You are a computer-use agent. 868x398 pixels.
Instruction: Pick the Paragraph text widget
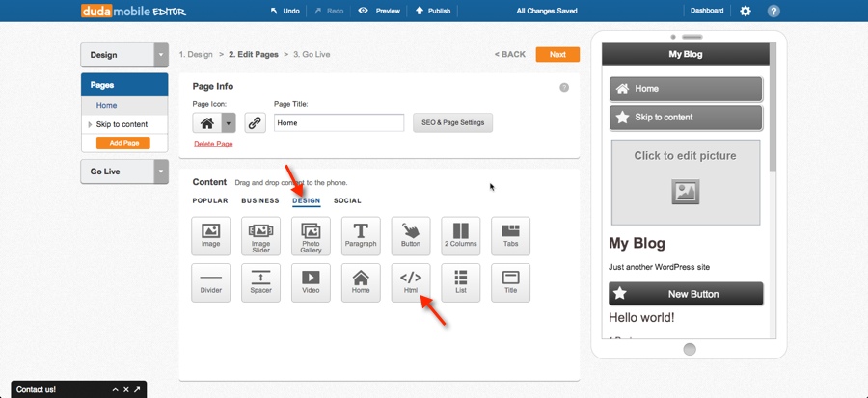[361, 236]
